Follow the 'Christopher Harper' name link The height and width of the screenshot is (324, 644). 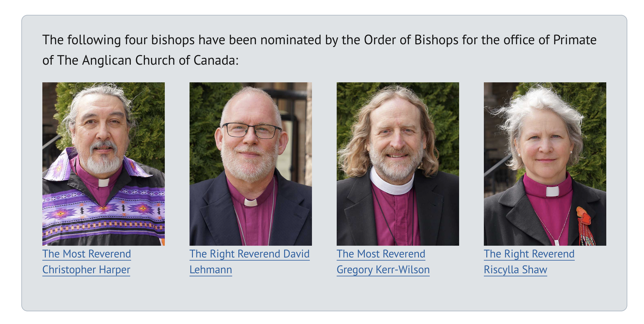point(86,270)
